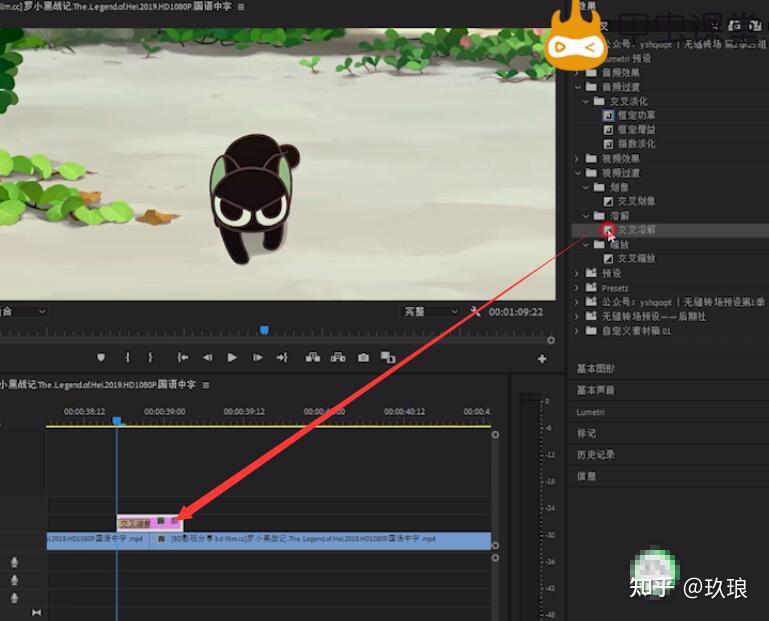Click the 恒定增益 transition icon
Image resolution: width=769 pixels, height=621 pixels.
(x=608, y=129)
